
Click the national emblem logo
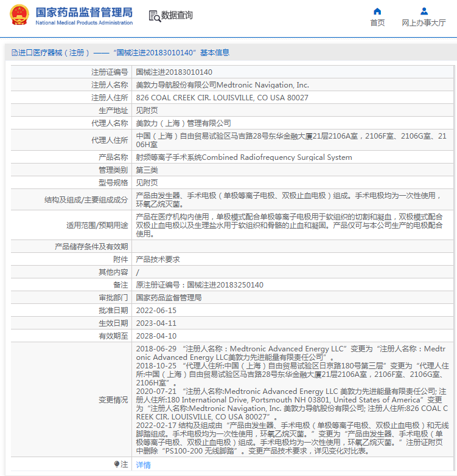click(19, 15)
